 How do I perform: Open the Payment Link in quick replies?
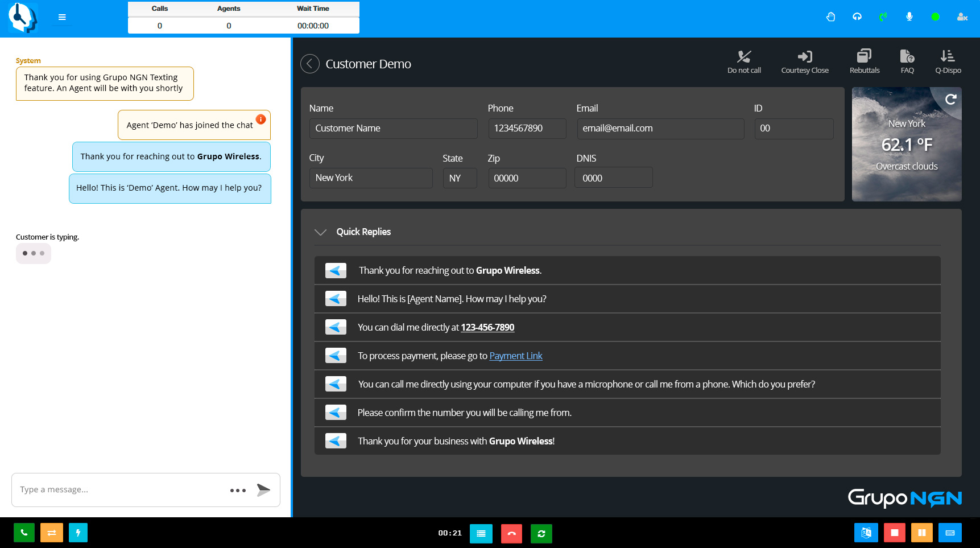pos(515,355)
